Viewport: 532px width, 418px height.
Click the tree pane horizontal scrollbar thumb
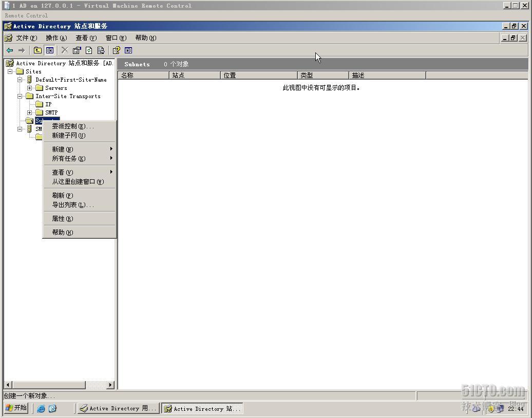click(49, 385)
